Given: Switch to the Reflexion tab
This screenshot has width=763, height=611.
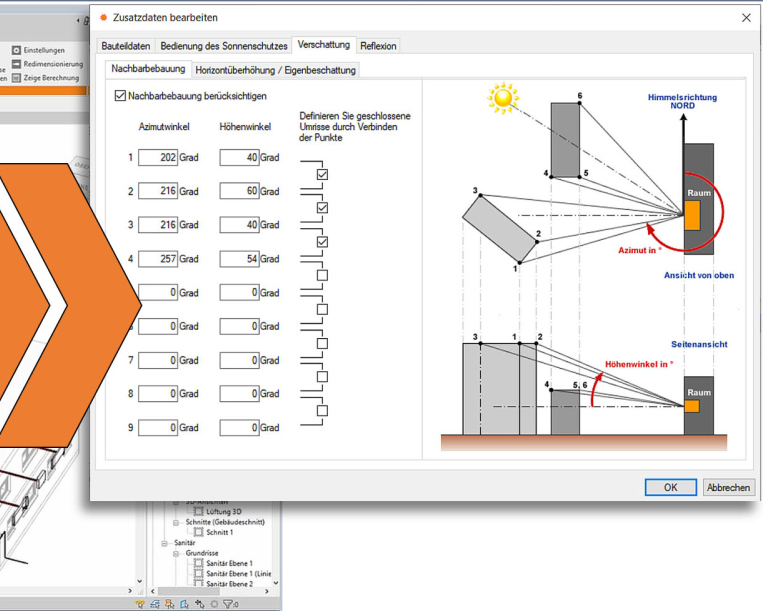Looking at the screenshot, I should (378, 46).
